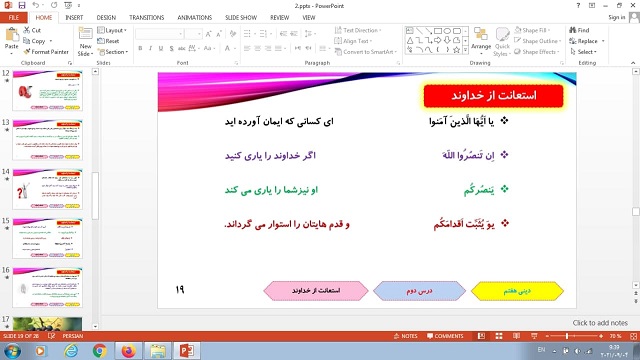Switch to Reading View icon

pos(516,336)
